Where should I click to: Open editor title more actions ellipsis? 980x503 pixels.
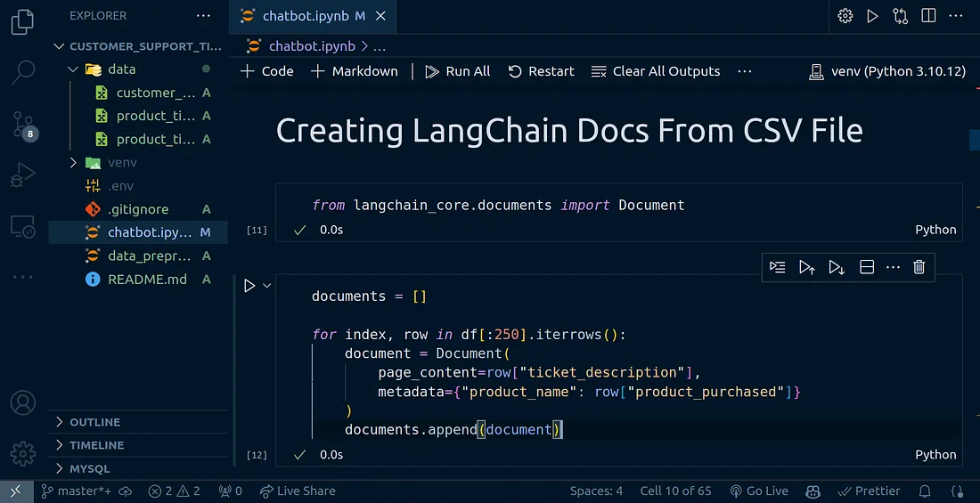point(956,16)
